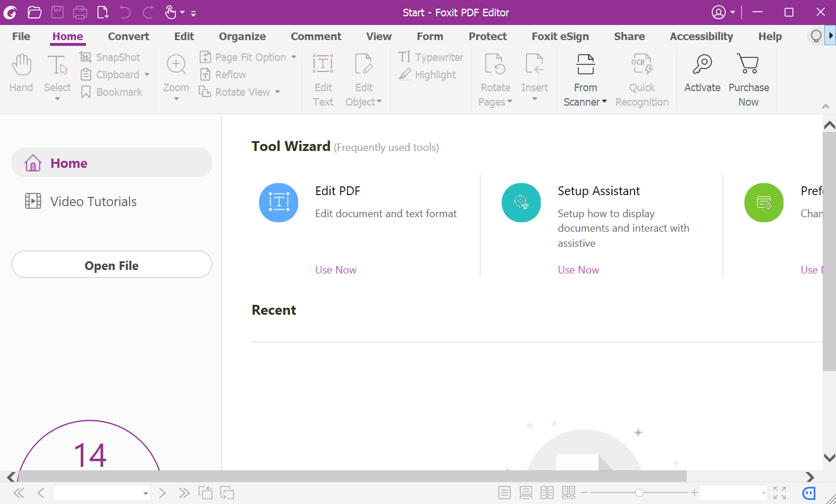Select the Hand tool
The image size is (836, 504).
pyautogui.click(x=21, y=73)
